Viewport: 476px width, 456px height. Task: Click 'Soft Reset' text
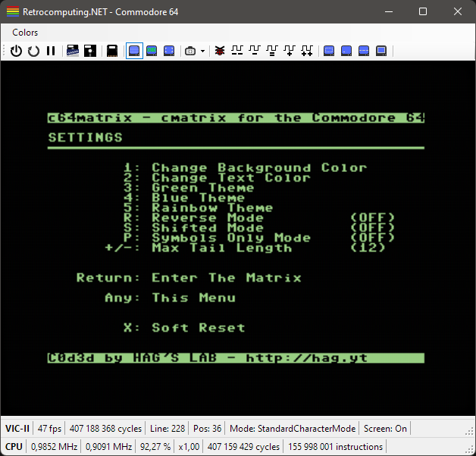[x=198, y=328]
